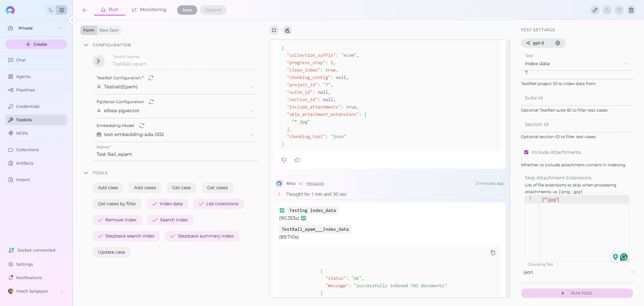Screen dimensions: 644x306
Task: Copy the tool output with copy icon
Action: [x=493, y=253]
